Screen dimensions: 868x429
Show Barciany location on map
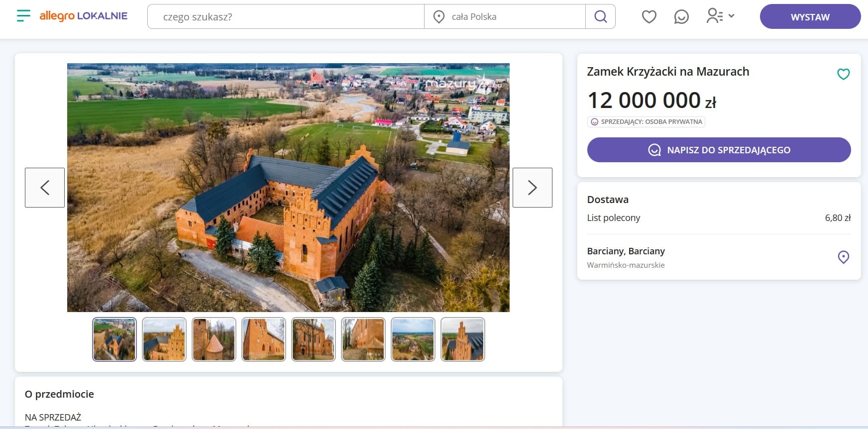843,257
